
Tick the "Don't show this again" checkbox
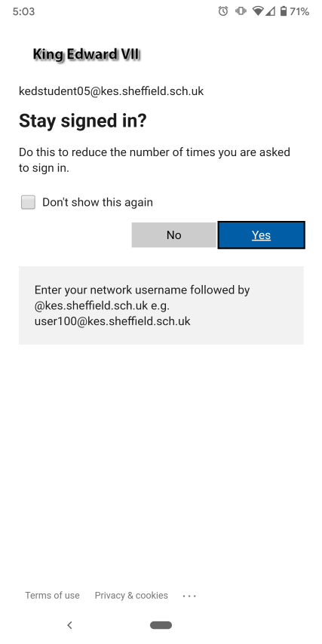point(28,202)
